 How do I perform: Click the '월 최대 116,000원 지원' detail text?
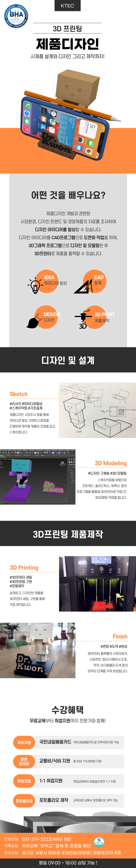[x=87, y=761]
